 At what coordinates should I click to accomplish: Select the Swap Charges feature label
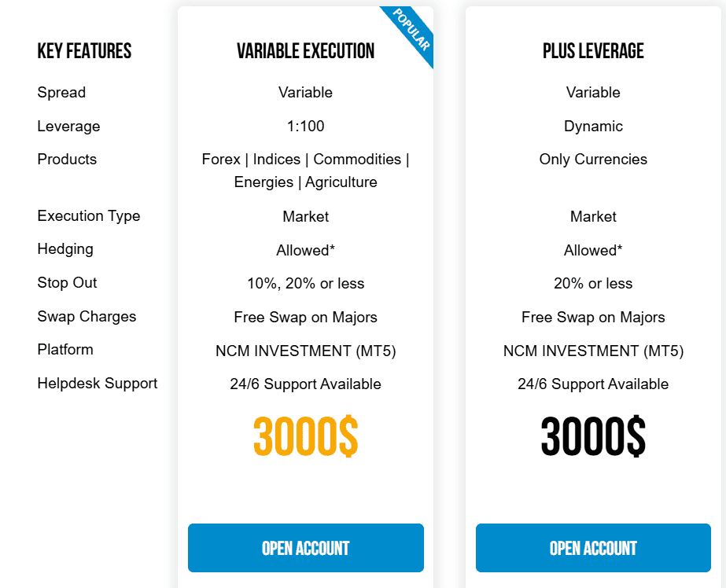pos(87,317)
